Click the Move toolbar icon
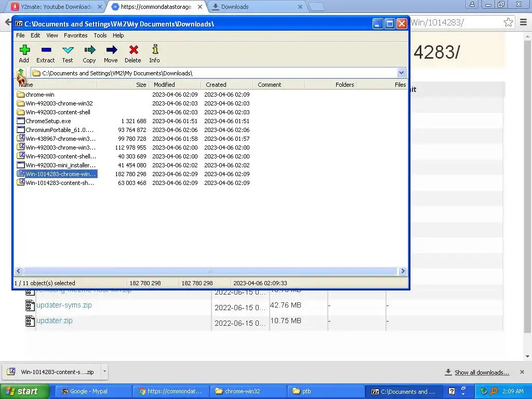This screenshot has width=532, height=399. click(111, 54)
